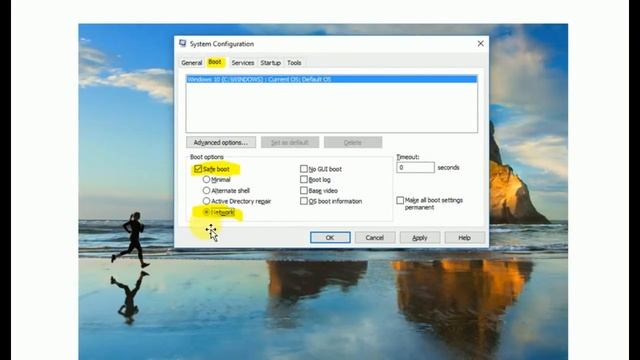Enable No GUI boot checkbox

304,169
